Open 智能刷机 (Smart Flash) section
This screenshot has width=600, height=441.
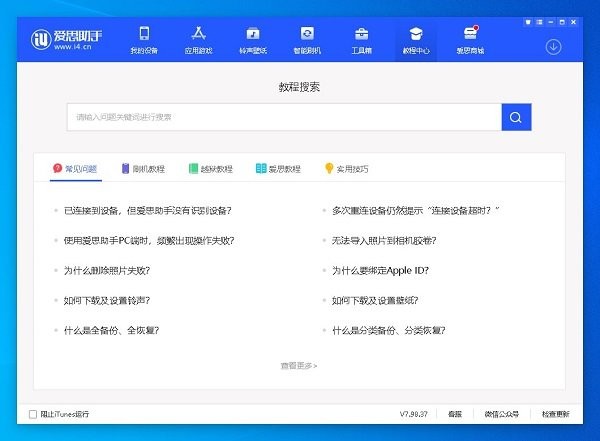pyautogui.click(x=307, y=39)
